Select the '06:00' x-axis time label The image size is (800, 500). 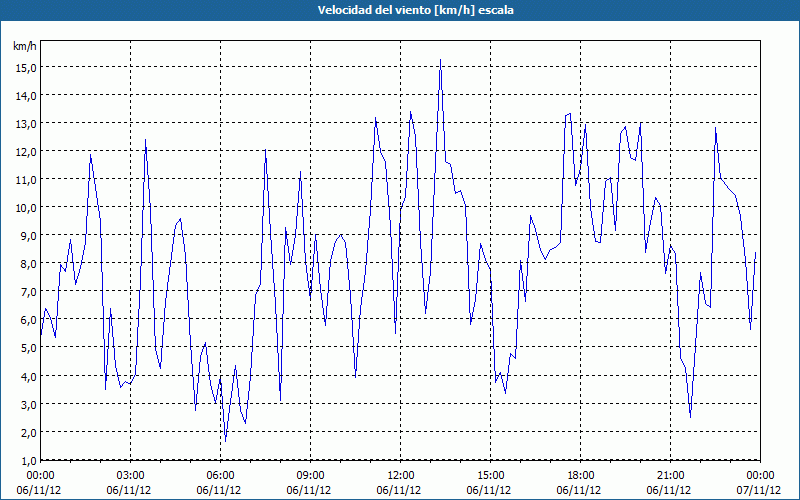pyautogui.click(x=220, y=476)
